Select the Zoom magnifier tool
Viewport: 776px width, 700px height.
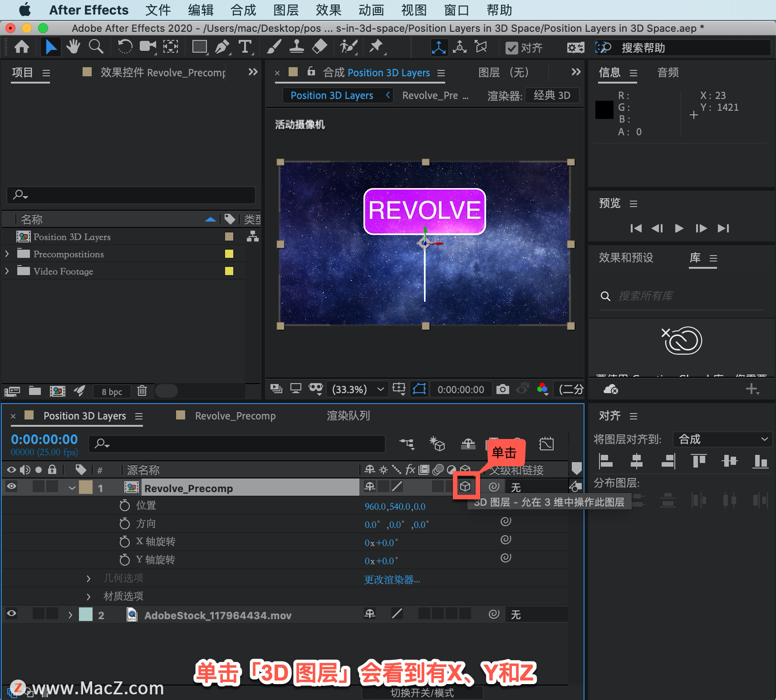pyautogui.click(x=96, y=47)
